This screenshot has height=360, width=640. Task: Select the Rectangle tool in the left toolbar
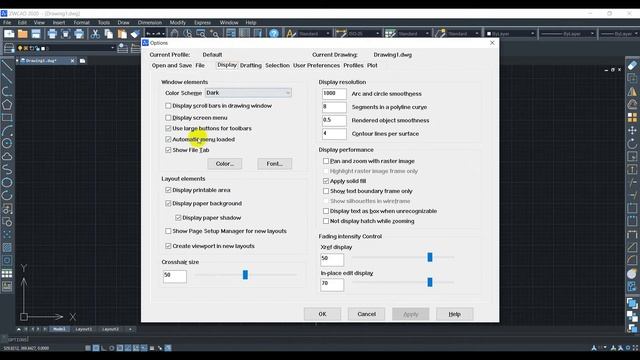point(7,118)
